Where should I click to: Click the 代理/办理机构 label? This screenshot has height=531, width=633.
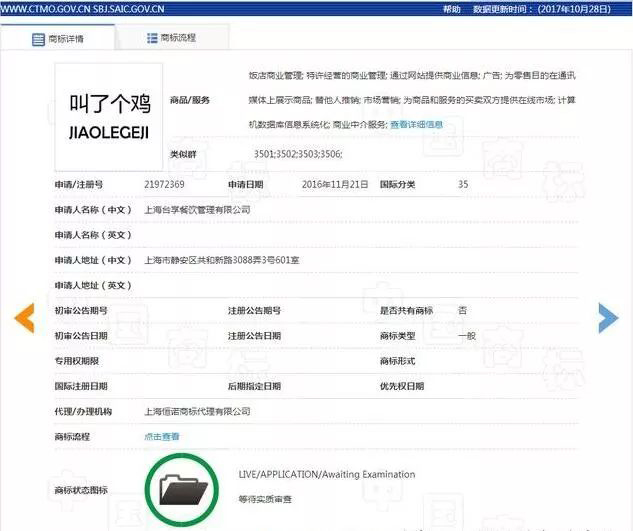(x=83, y=411)
